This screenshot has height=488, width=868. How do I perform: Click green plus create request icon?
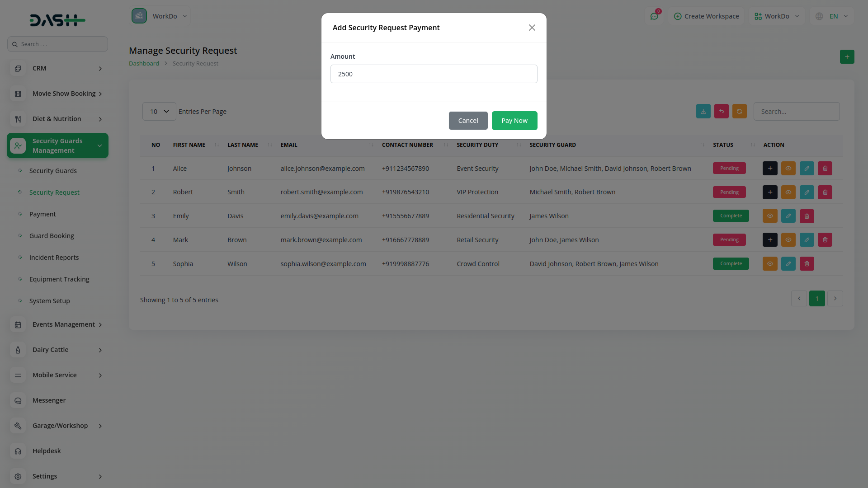point(847,57)
